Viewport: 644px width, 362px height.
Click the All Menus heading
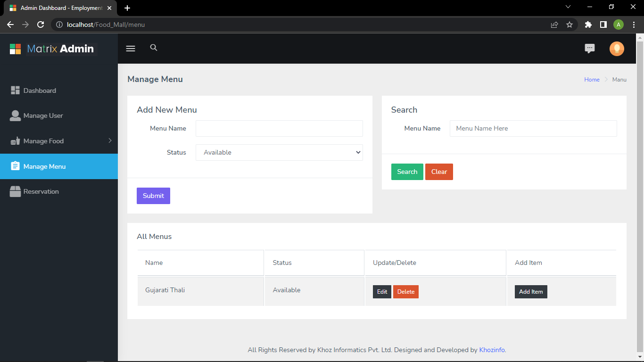click(x=154, y=237)
